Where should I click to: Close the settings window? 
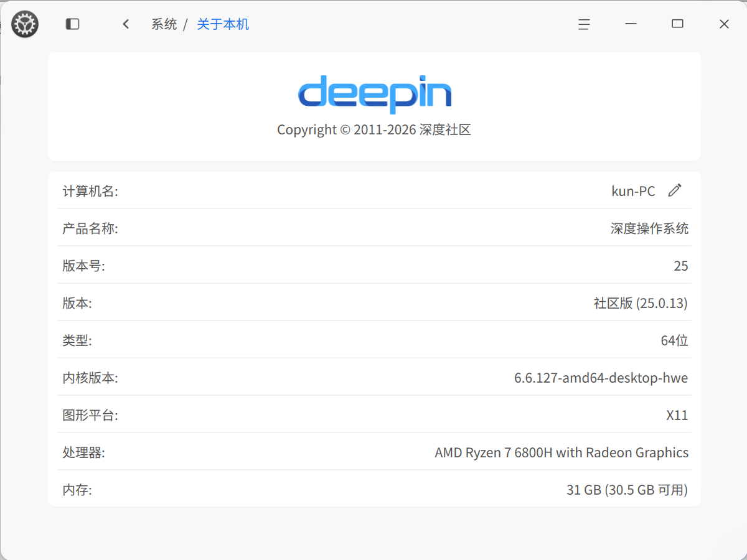(x=724, y=24)
